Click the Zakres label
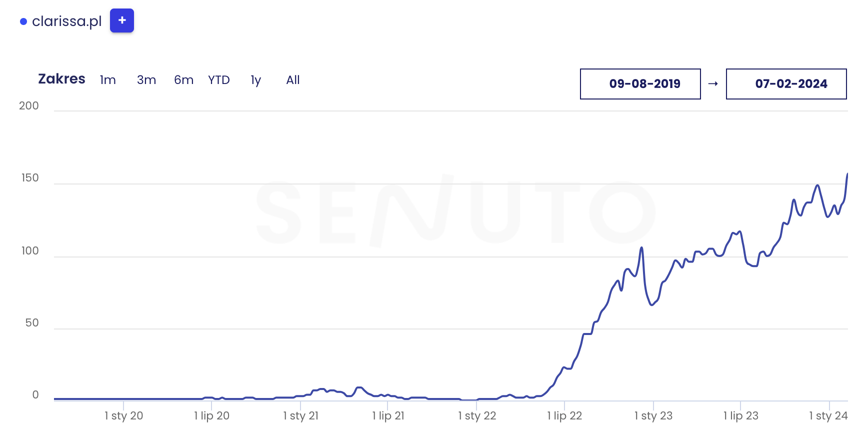The image size is (868, 436). (x=62, y=79)
